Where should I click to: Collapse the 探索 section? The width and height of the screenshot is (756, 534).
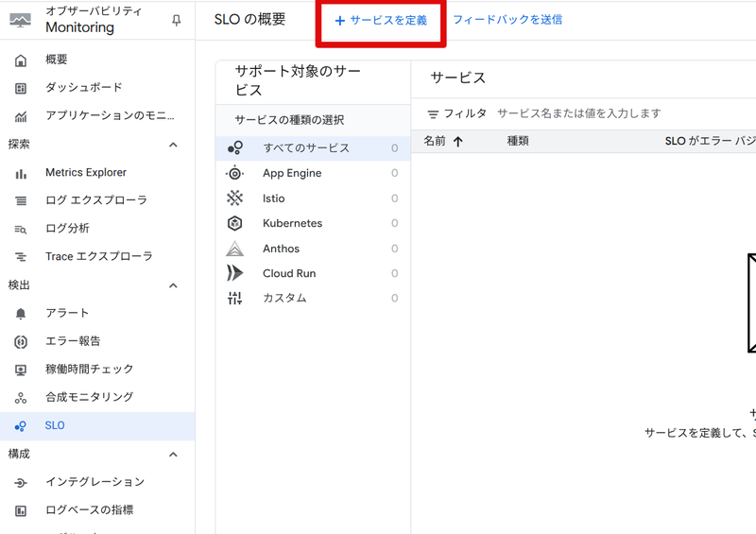[173, 145]
